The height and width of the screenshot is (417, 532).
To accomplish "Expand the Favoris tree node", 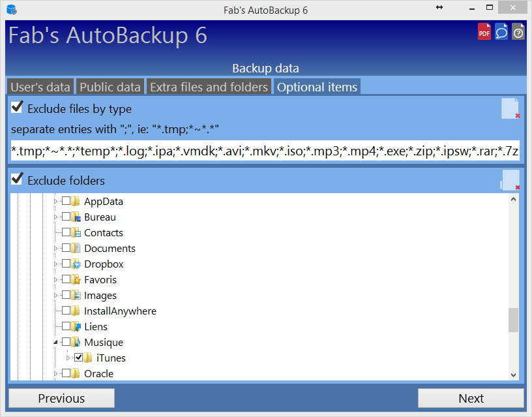I will point(55,279).
